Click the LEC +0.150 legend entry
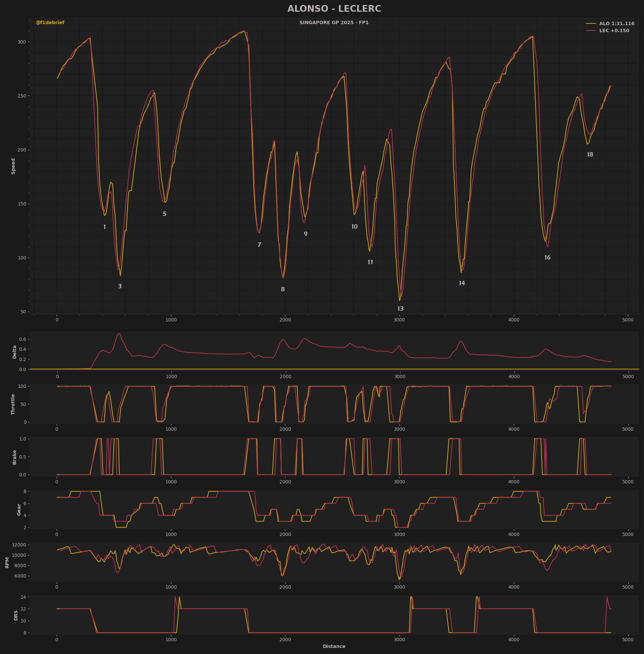This screenshot has height=654, width=644. (614, 31)
